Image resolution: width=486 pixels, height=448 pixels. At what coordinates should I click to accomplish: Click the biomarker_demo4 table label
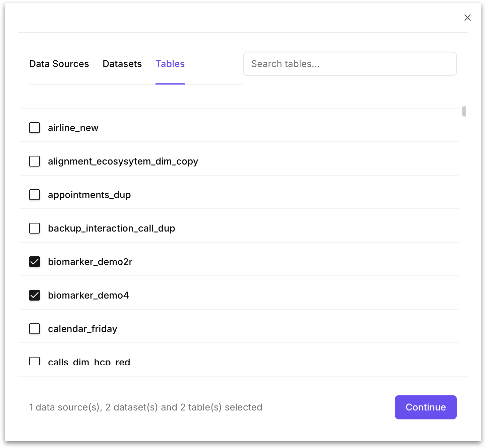point(88,295)
